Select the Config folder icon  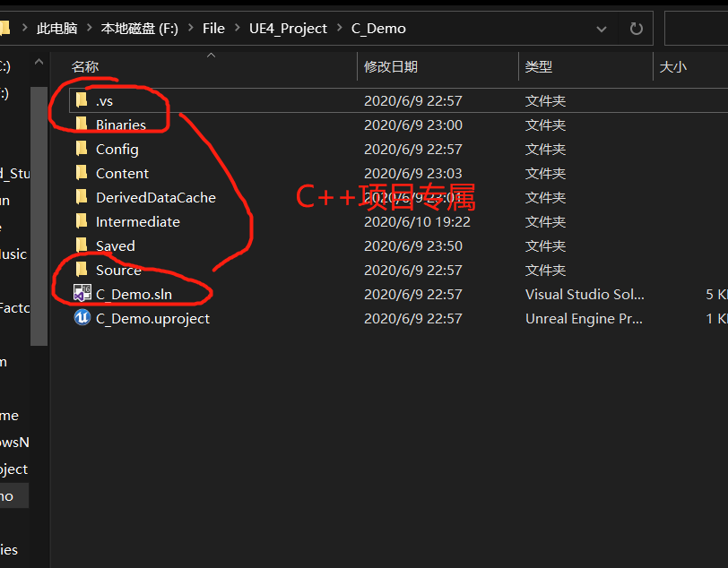(82, 149)
